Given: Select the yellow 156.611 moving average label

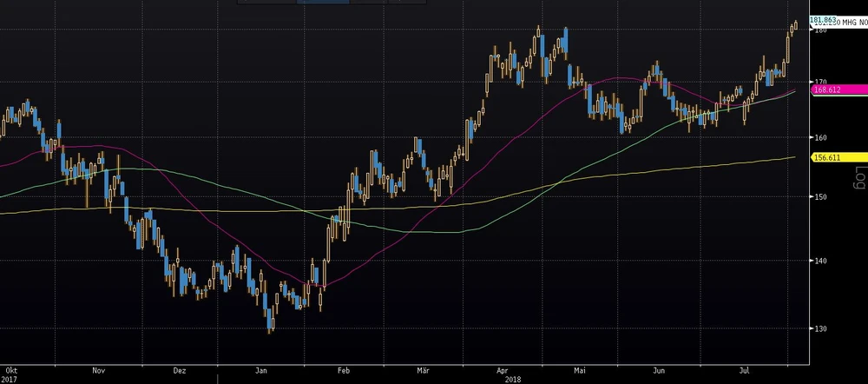Looking at the screenshot, I should [x=828, y=157].
